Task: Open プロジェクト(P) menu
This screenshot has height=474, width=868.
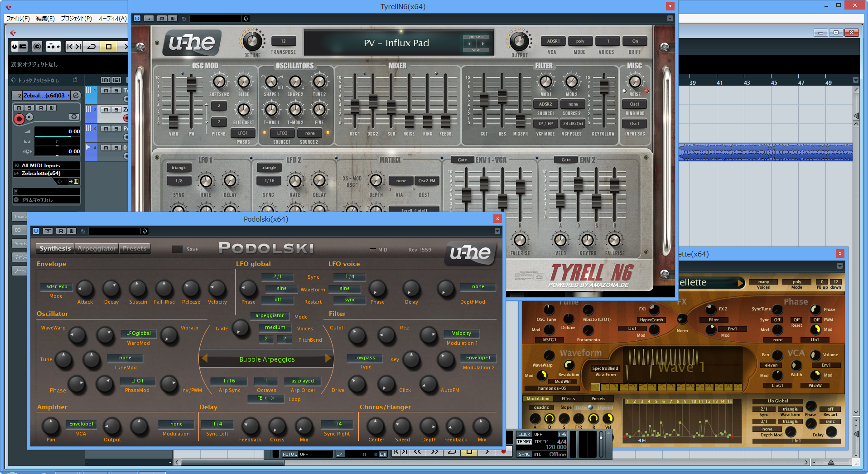Action: [x=76, y=19]
